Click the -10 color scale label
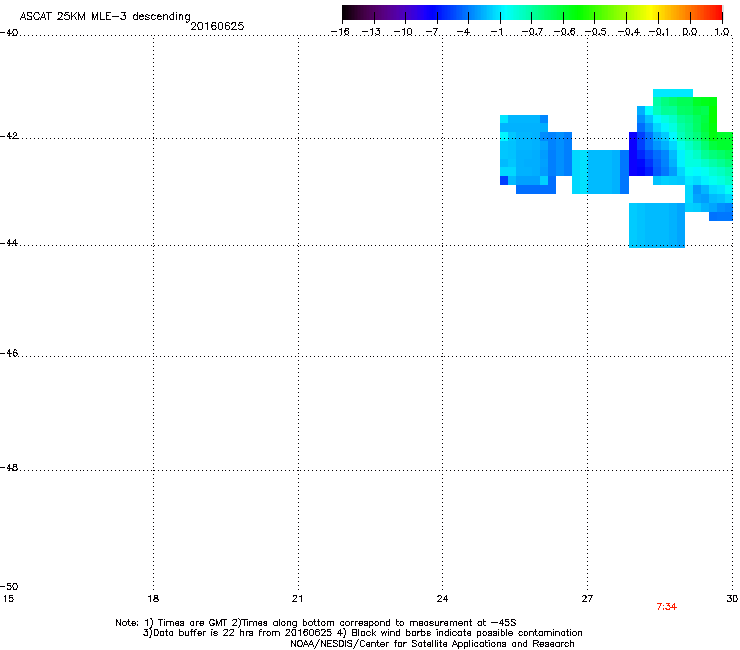 click(403, 32)
